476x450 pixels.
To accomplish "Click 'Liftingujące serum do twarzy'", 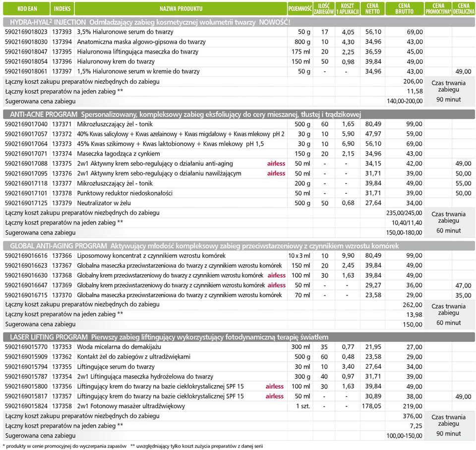I will coord(116,367).
